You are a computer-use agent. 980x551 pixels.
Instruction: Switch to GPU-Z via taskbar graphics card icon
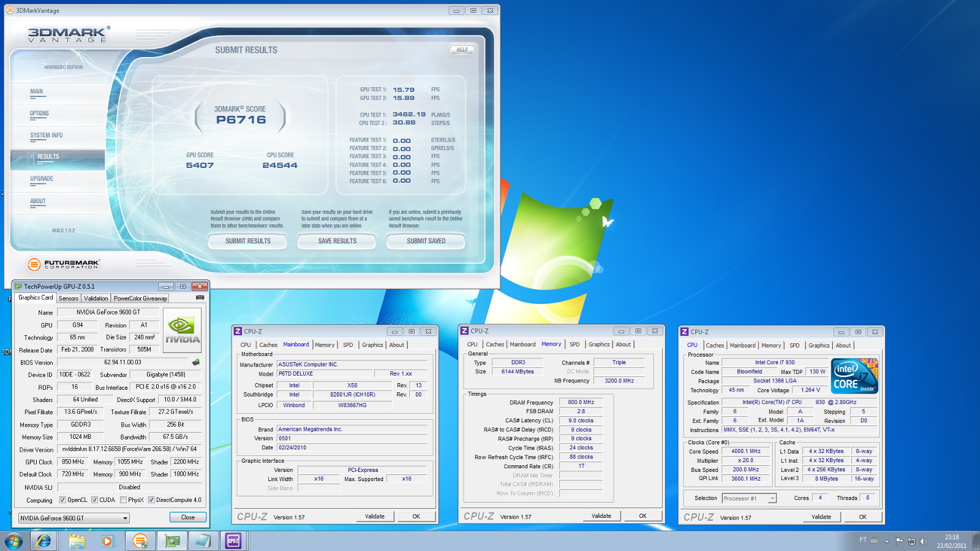(x=172, y=541)
